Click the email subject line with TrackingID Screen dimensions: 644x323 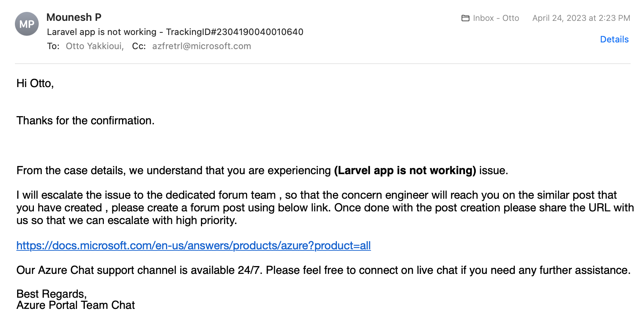tap(175, 32)
